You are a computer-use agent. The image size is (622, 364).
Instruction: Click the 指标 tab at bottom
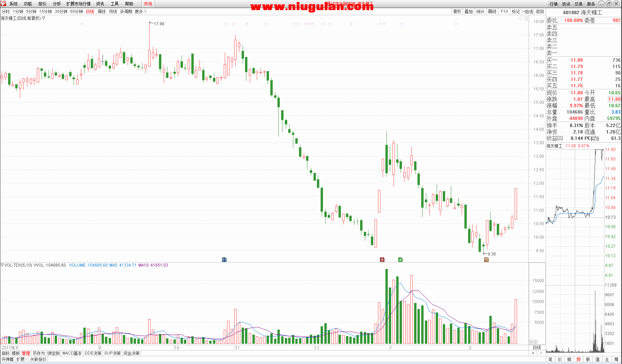click(6, 353)
